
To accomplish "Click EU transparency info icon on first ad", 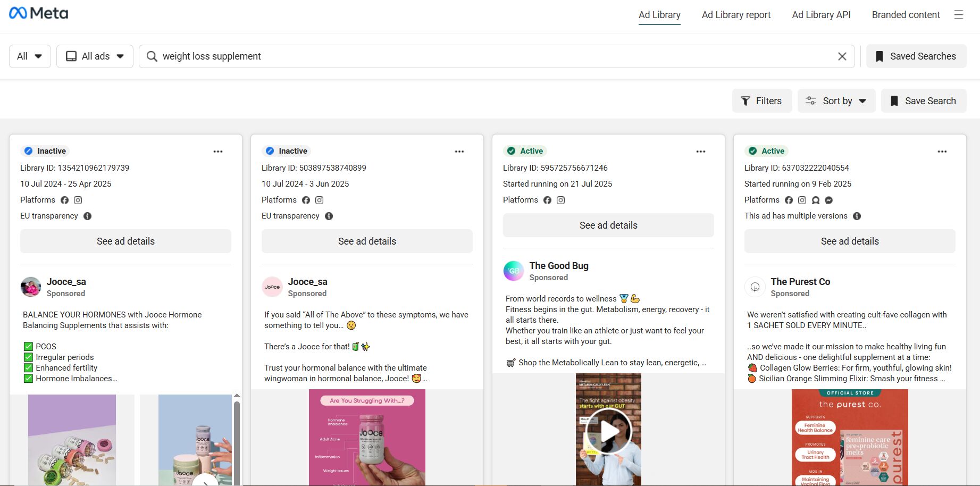I will point(88,216).
